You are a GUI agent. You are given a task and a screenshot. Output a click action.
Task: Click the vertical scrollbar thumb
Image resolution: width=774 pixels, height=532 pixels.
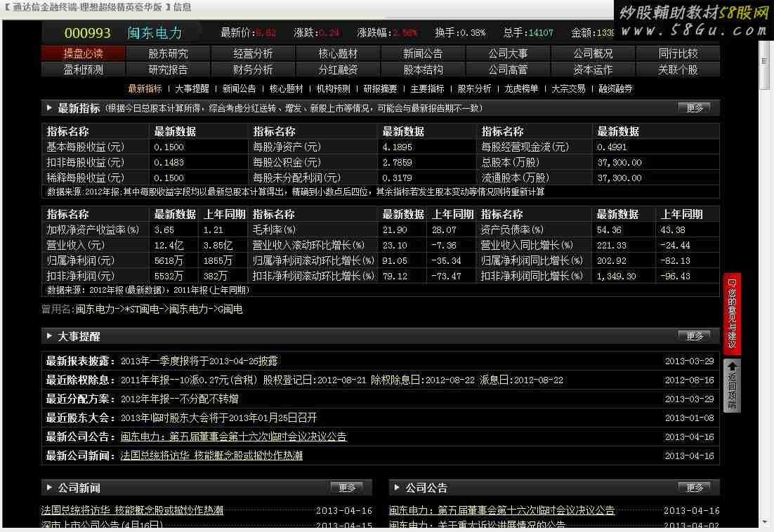click(x=765, y=62)
